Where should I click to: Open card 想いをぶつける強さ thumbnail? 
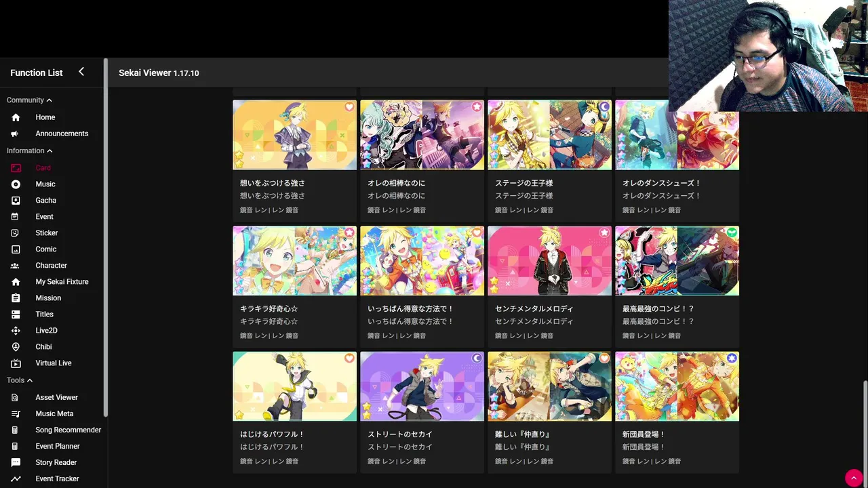pyautogui.click(x=294, y=135)
